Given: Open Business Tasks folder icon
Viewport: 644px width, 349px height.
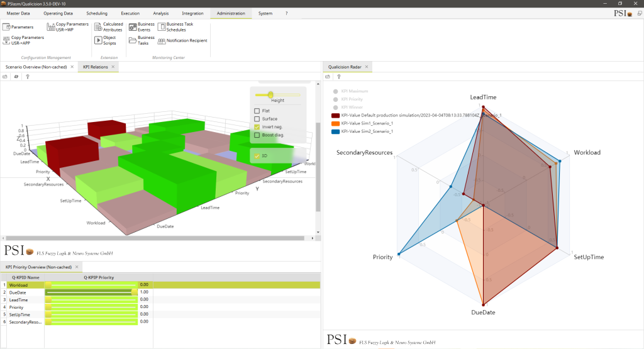Looking at the screenshot, I should (133, 40).
